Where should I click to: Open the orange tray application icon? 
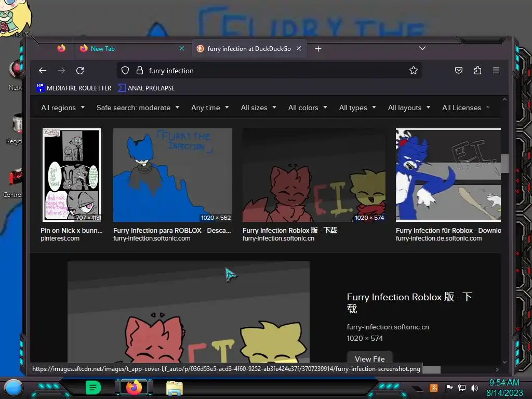(x=434, y=388)
